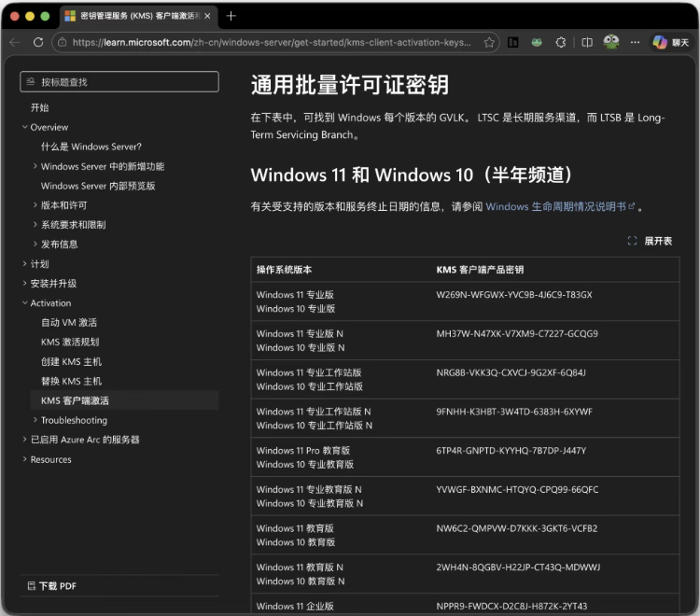
Task: Open Windows 生命周期情况说明书 link
Action: (560, 206)
